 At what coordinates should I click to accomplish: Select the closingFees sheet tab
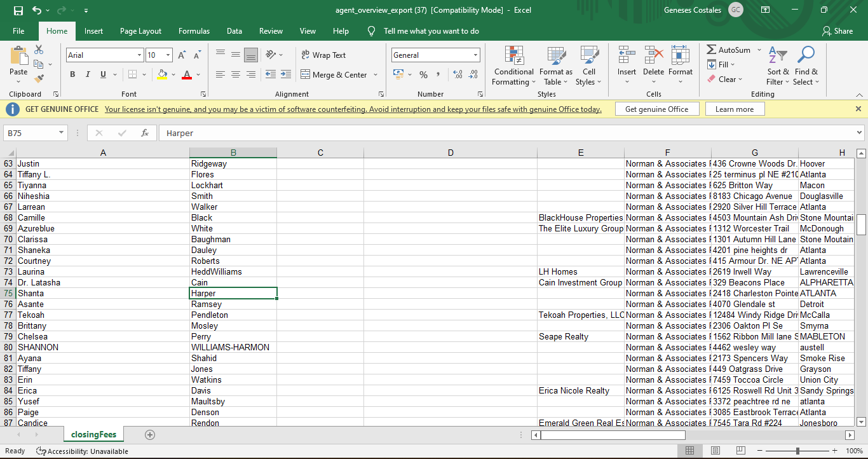(x=93, y=435)
